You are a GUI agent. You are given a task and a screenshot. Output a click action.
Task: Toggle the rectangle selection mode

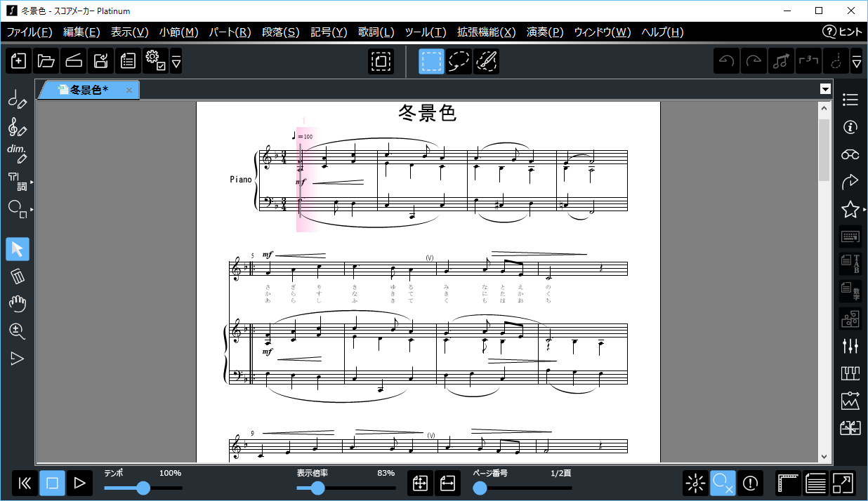[x=432, y=61]
